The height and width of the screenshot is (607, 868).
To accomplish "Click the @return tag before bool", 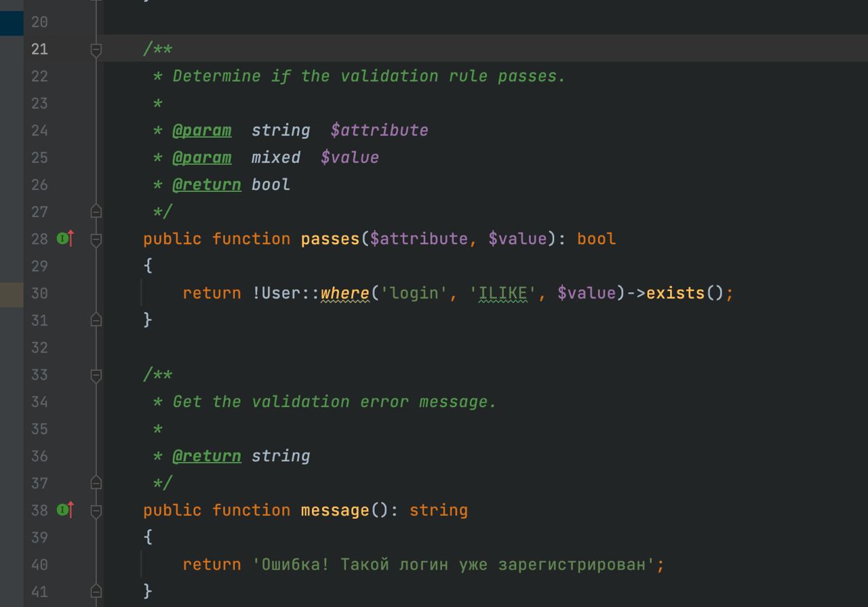I will pos(207,184).
